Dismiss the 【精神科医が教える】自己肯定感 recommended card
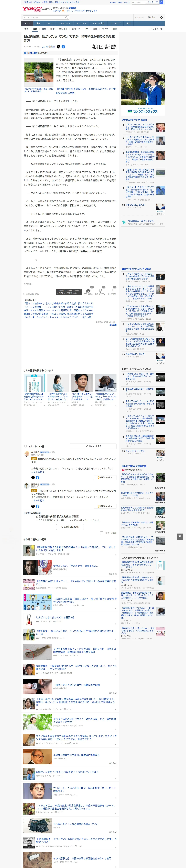The image size is (186, 868). pyautogui.click(x=44, y=405)
